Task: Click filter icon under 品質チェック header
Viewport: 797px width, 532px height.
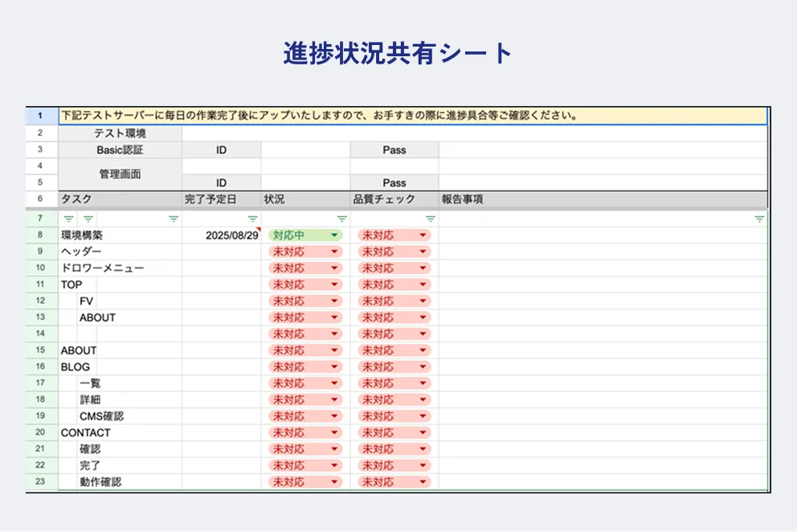Action: point(430,219)
